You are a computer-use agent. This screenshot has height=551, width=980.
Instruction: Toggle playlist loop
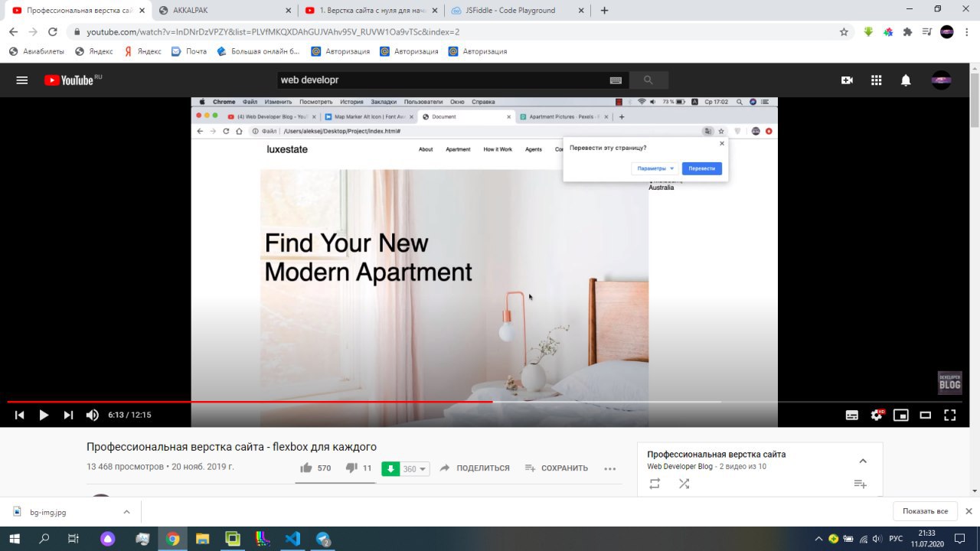(655, 484)
